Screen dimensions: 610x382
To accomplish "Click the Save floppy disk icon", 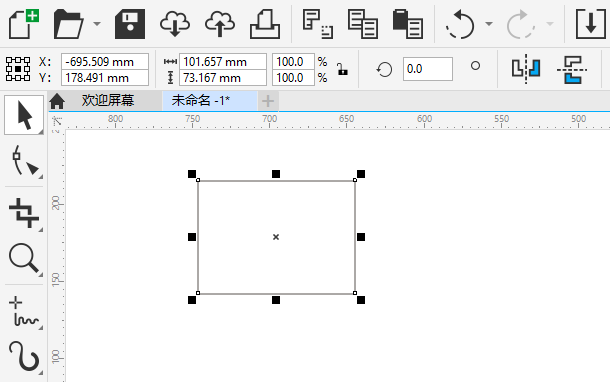I will point(130,24).
